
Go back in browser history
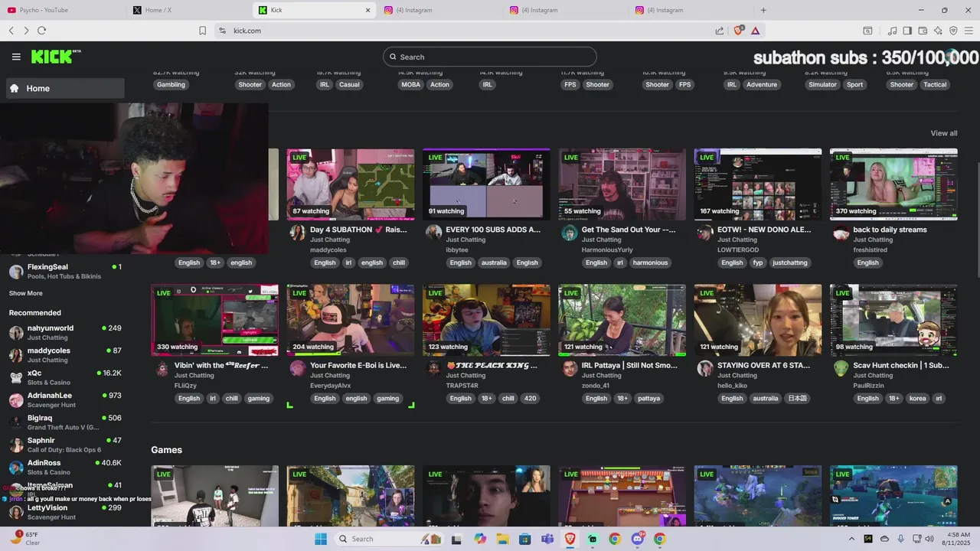pyautogui.click(x=11, y=31)
